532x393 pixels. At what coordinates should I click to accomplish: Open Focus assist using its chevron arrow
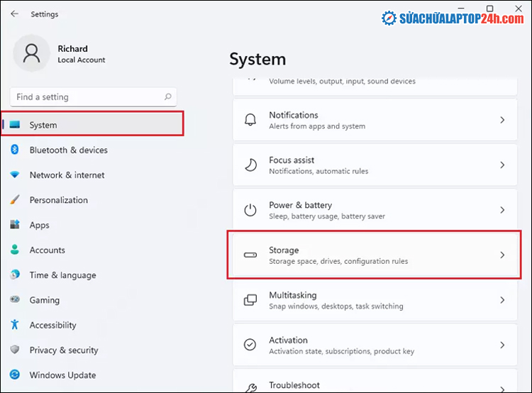tap(502, 165)
